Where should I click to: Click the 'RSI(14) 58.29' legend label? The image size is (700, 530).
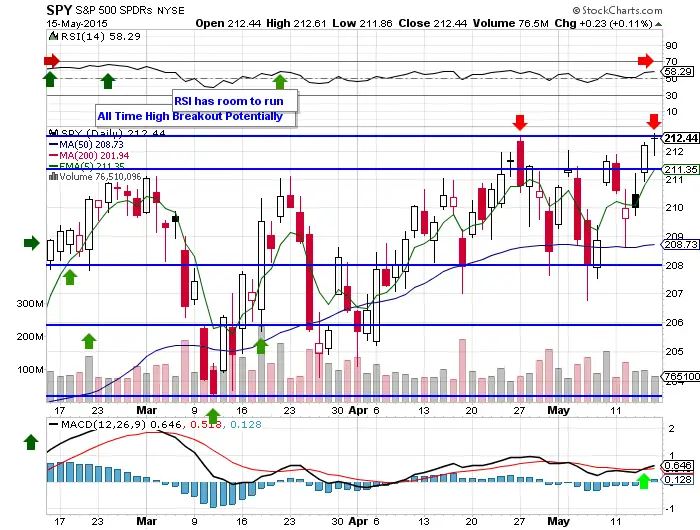[x=100, y=37]
